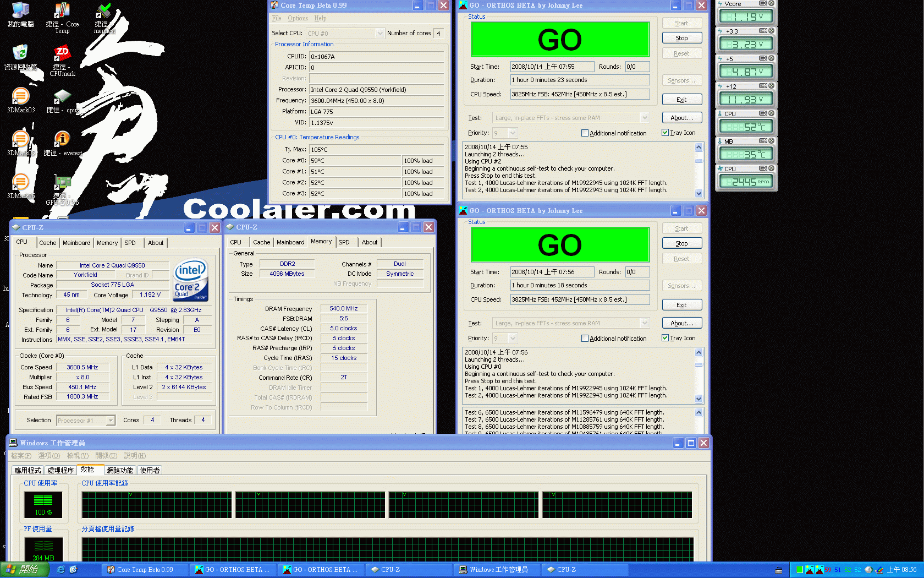Open the GPU-Z desktop shortcut icon

click(62, 182)
